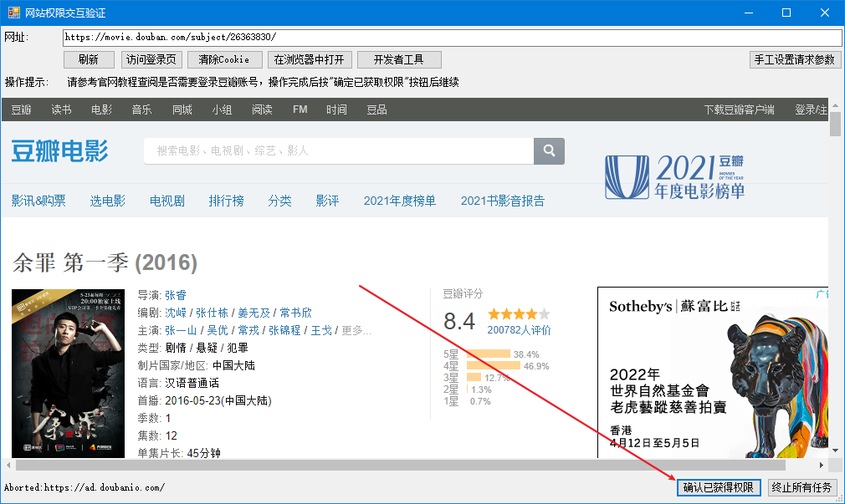Open 豆瓣 in top nav bar
The width and height of the screenshot is (845, 504).
(x=22, y=109)
